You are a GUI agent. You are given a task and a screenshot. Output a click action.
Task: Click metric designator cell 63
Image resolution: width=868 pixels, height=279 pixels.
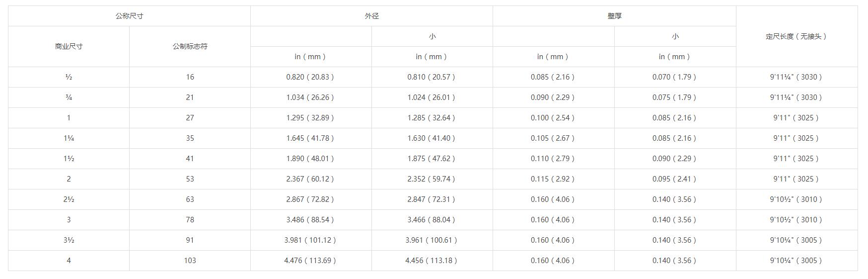190,199
